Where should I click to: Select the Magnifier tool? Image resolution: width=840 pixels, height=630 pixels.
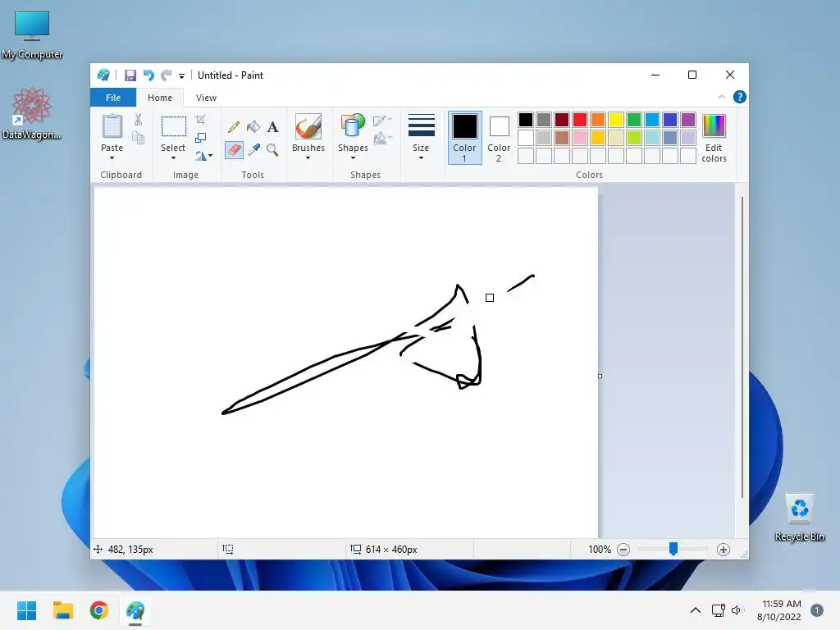pos(272,149)
